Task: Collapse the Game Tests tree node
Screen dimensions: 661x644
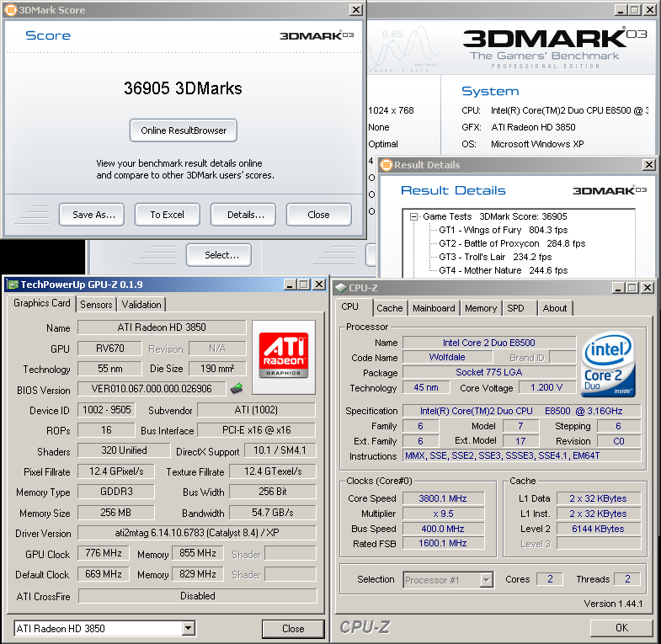Action: tap(414, 216)
